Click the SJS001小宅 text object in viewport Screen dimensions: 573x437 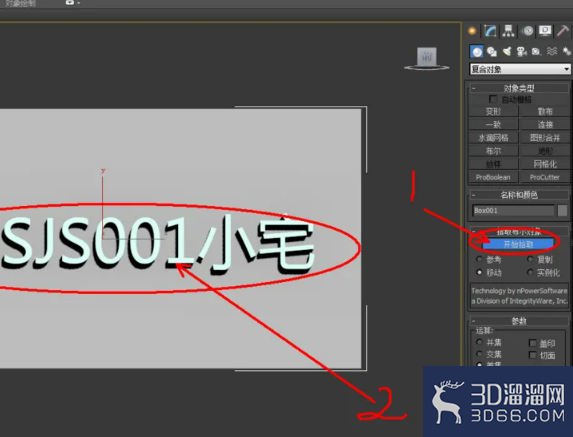[x=157, y=244]
